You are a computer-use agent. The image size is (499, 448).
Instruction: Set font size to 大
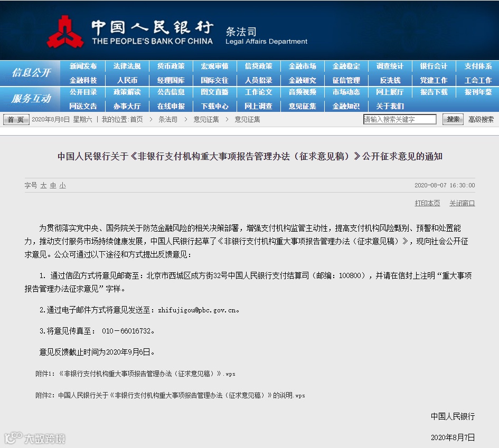[43, 185]
